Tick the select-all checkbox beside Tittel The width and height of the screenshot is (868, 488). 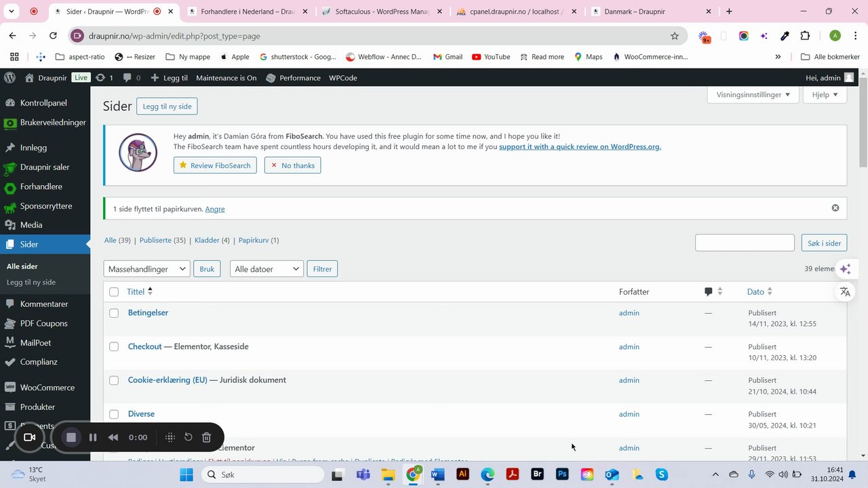coord(114,292)
